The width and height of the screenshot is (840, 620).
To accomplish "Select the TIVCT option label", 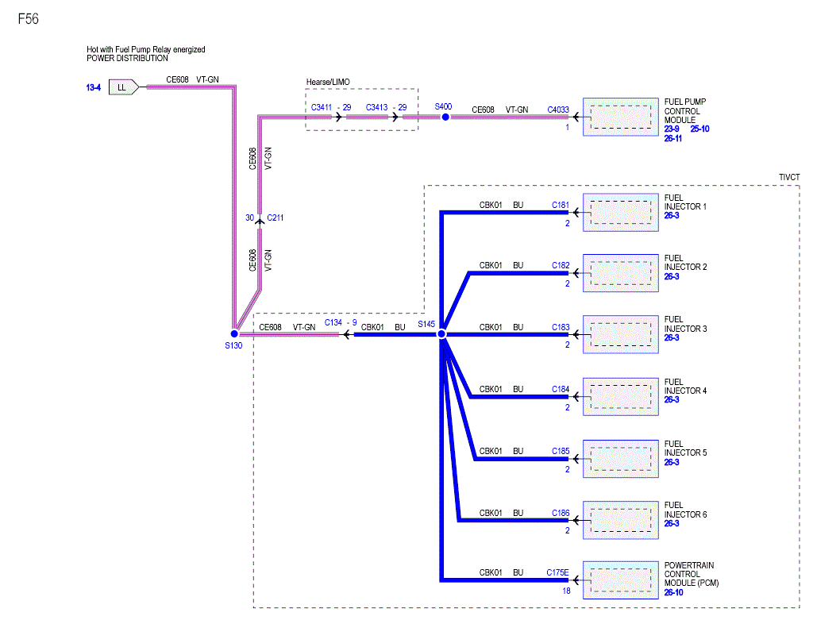I will pos(789,177).
